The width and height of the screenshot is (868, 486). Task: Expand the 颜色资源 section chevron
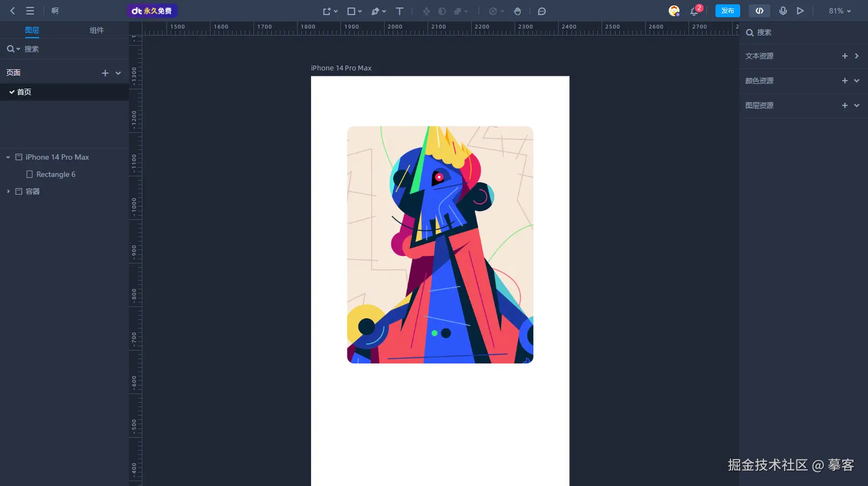857,81
